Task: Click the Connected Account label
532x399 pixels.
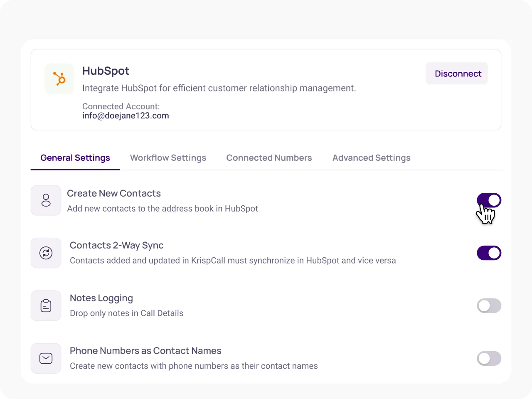Action: 121,106
